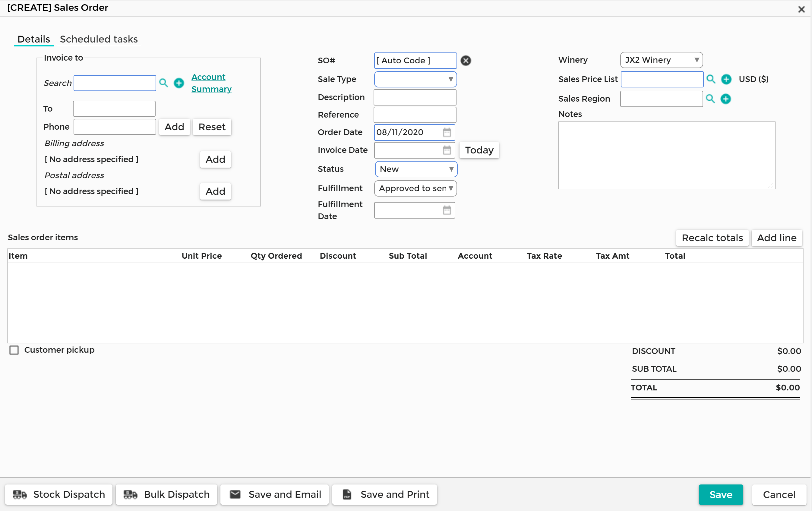Open the Fulfillment Date calendar picker

[447, 210]
